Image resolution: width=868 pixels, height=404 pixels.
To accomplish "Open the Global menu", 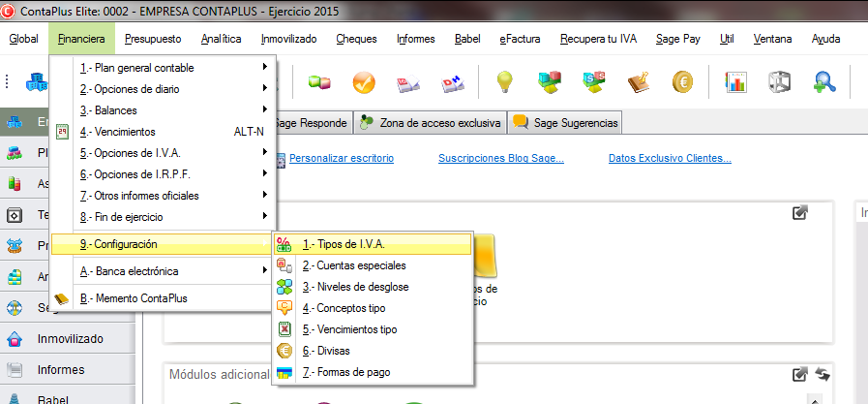I will click(x=24, y=39).
